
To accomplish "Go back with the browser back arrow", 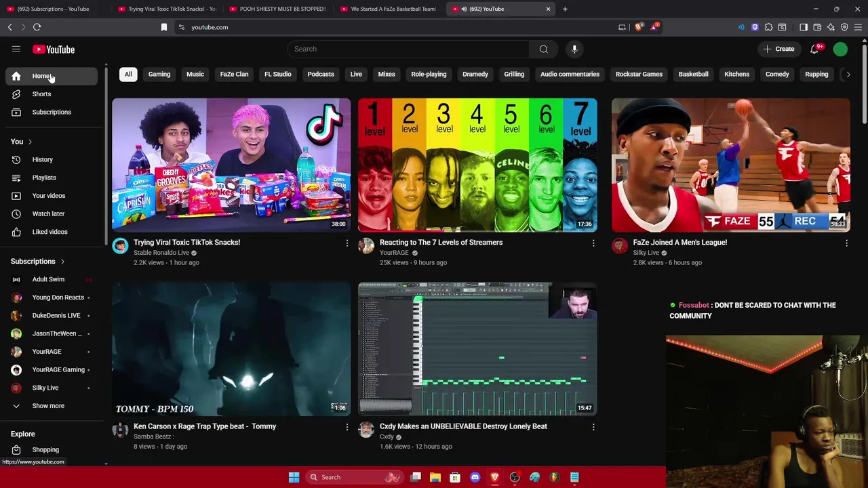I will coord(9,27).
